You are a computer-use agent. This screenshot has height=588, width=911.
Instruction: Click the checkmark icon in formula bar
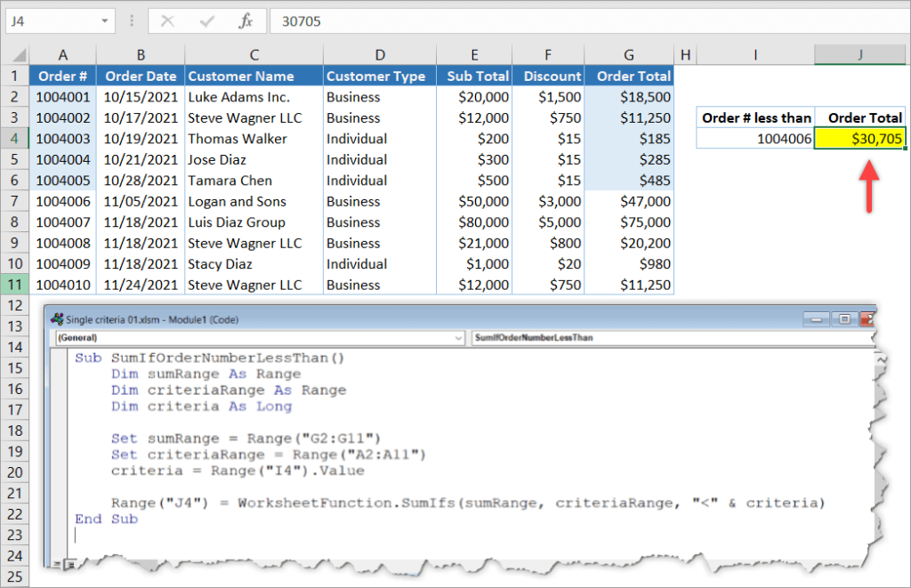206,21
